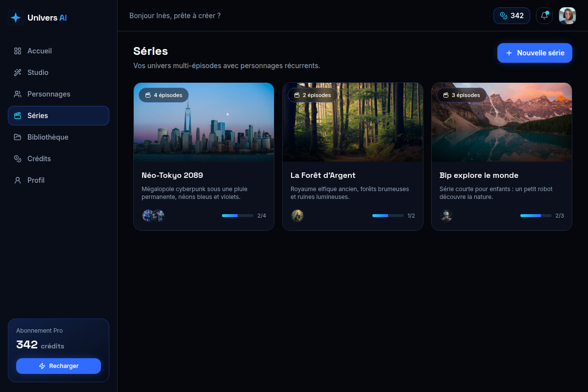588x392 pixels.
Task: Open the 342 credits pill in the header
Action: tap(512, 16)
